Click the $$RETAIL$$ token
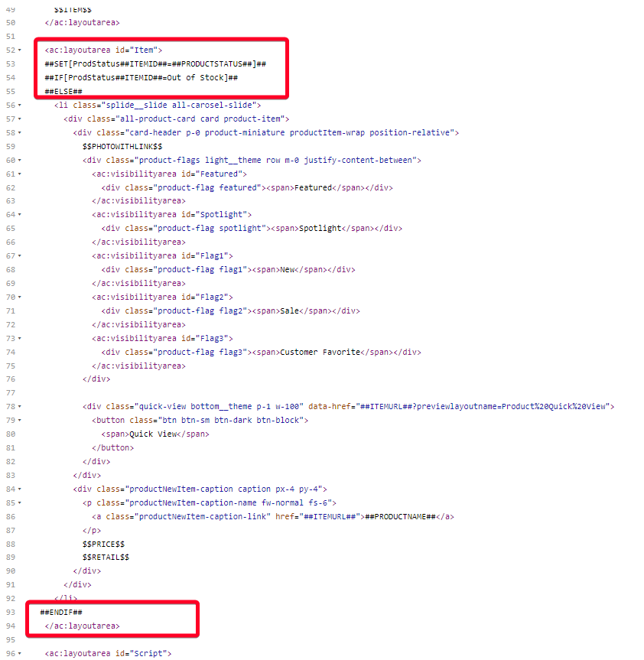The height and width of the screenshot is (660, 644). [x=106, y=557]
